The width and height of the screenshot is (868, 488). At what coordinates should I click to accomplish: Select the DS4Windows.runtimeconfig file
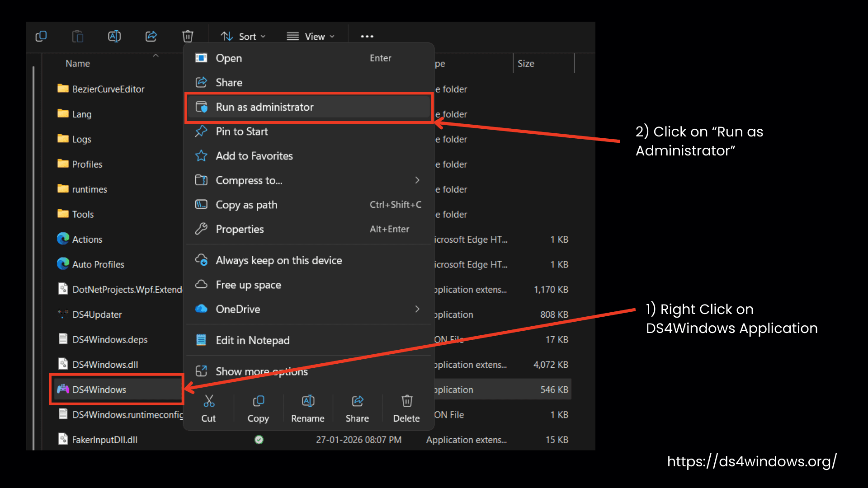click(x=120, y=414)
